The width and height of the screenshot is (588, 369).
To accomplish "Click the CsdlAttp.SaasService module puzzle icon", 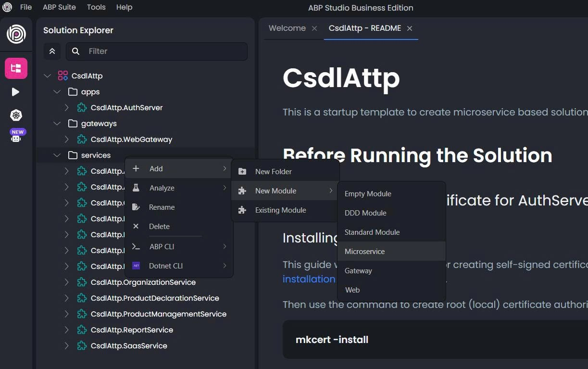I will [x=82, y=345].
